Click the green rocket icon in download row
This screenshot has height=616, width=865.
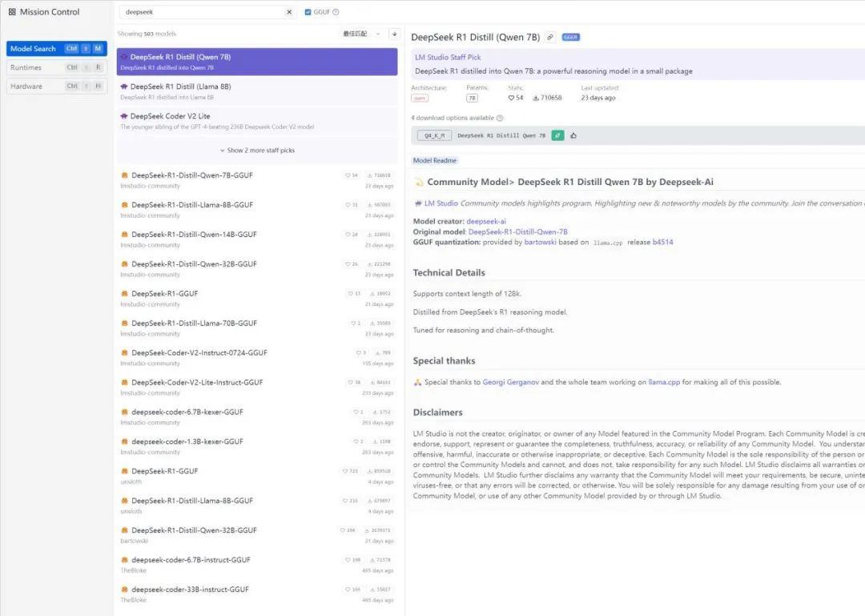pyautogui.click(x=557, y=135)
